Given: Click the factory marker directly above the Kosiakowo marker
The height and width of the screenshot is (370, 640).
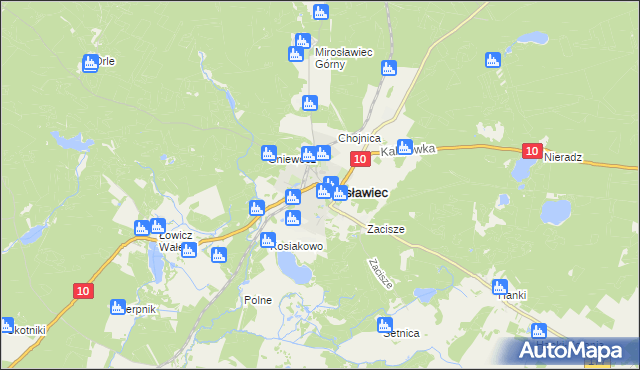Looking at the screenshot, I should (293, 218).
